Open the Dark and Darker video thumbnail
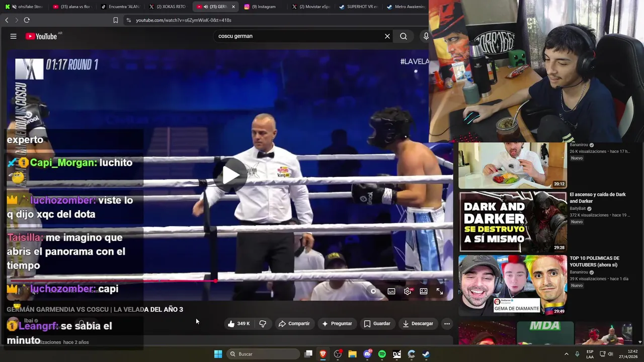644x362 pixels. (513, 222)
